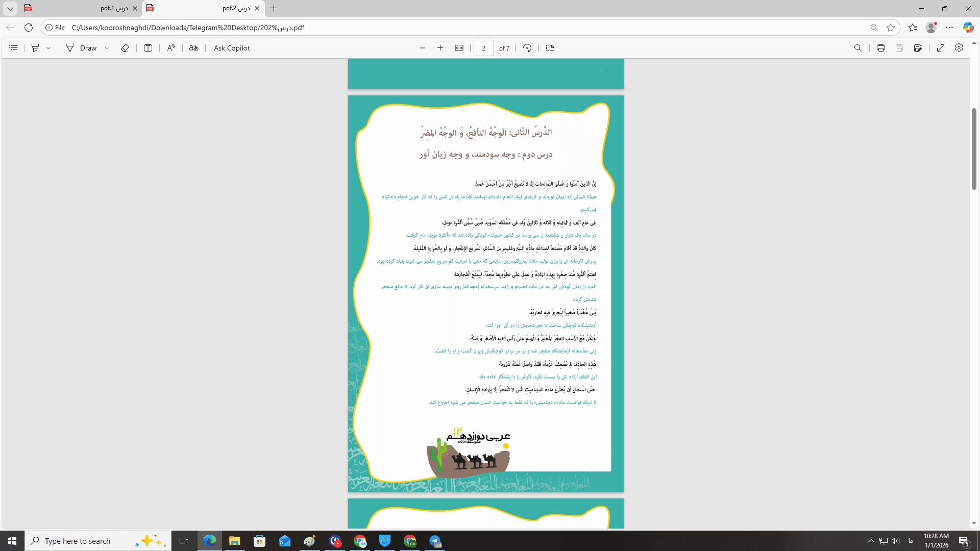This screenshot has width=980, height=551.
Task: Enter full screen mode
Action: [941, 48]
